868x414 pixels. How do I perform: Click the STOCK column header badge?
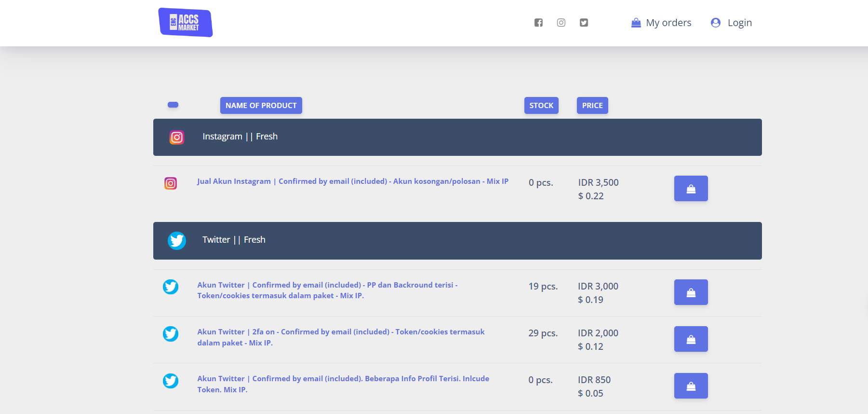tap(541, 105)
